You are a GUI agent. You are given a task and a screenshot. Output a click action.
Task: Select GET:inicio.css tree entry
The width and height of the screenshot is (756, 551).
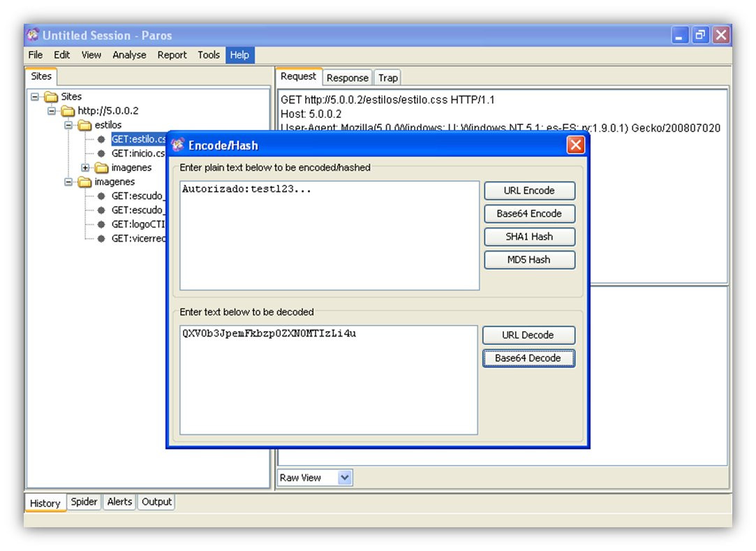(x=138, y=154)
